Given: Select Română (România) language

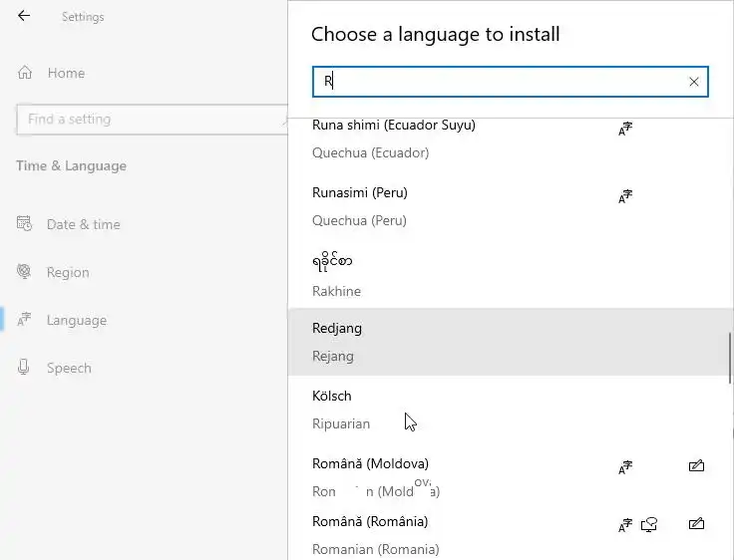Looking at the screenshot, I should click(371, 534).
